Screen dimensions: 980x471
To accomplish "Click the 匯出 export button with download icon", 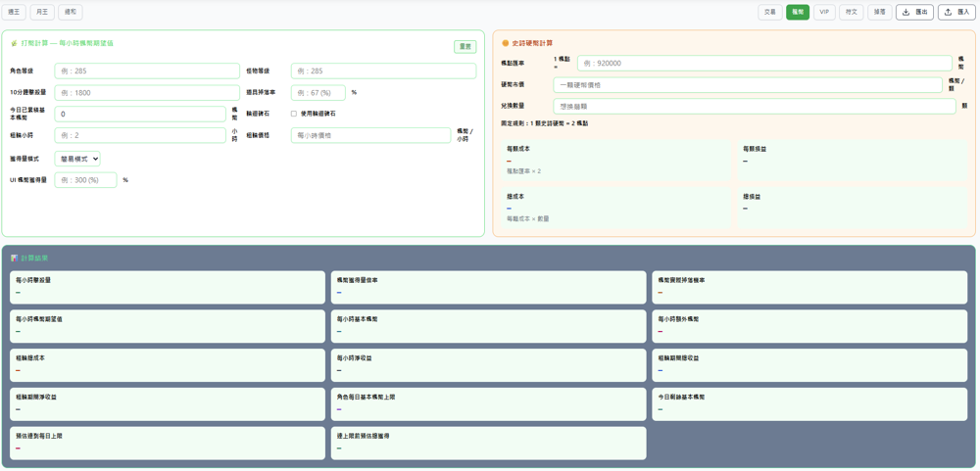I will click(914, 12).
